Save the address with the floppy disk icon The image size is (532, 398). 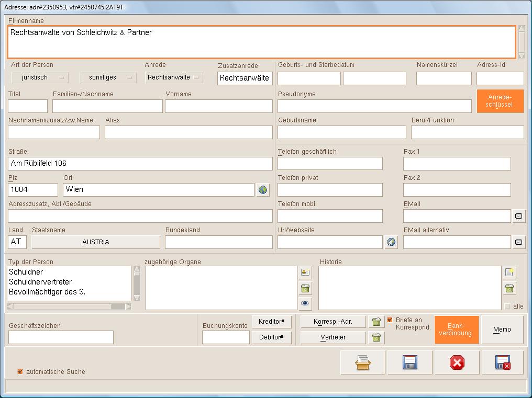[410, 363]
